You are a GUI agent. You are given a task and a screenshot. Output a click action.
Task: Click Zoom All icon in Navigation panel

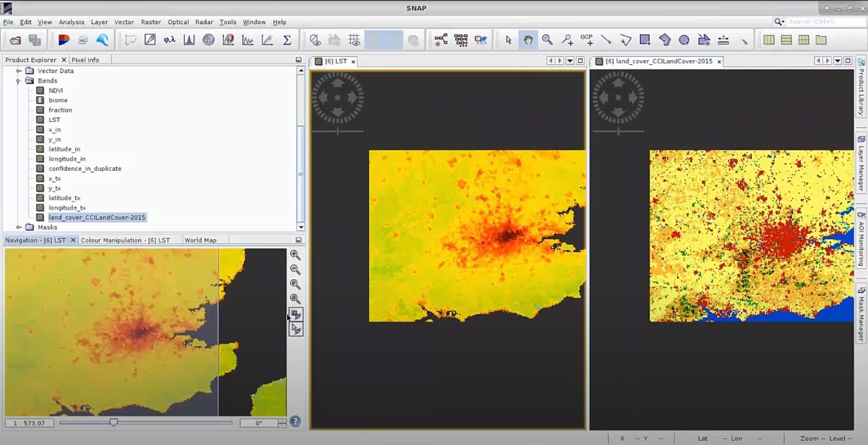295,299
